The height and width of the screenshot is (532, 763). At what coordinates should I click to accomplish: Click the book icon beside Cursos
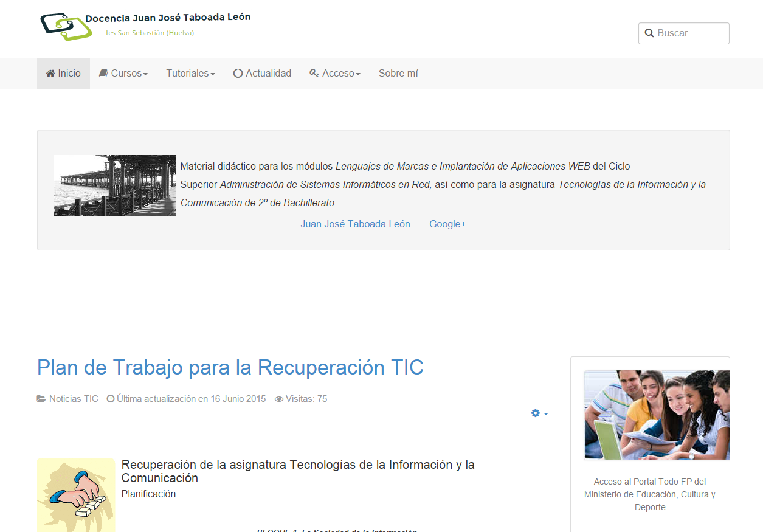coord(103,73)
